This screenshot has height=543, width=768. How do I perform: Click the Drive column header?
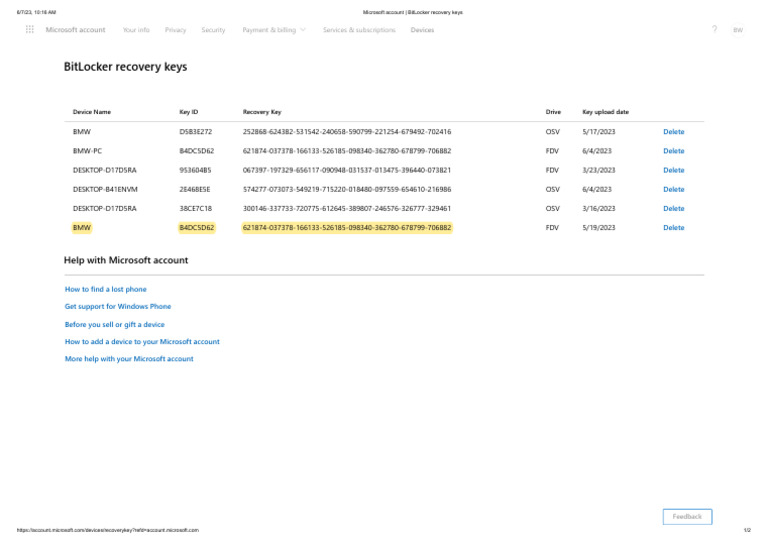(x=553, y=112)
